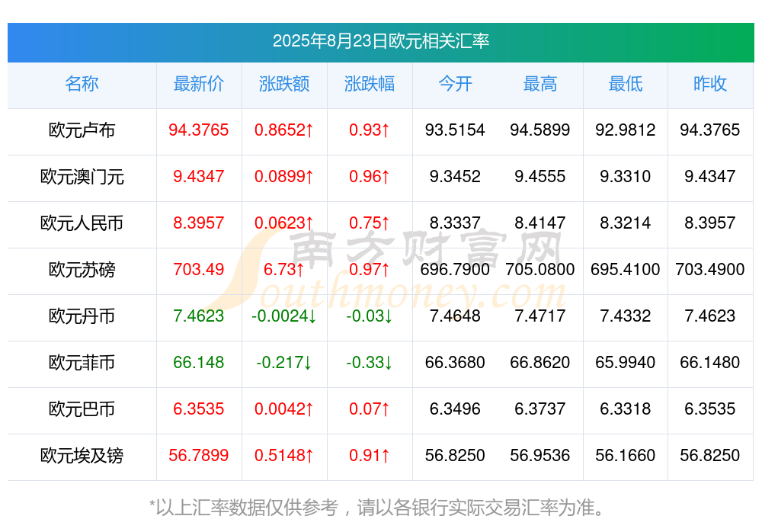Select the 0.0623↑ change amount
The width and height of the screenshot is (762, 532).
coord(283,223)
